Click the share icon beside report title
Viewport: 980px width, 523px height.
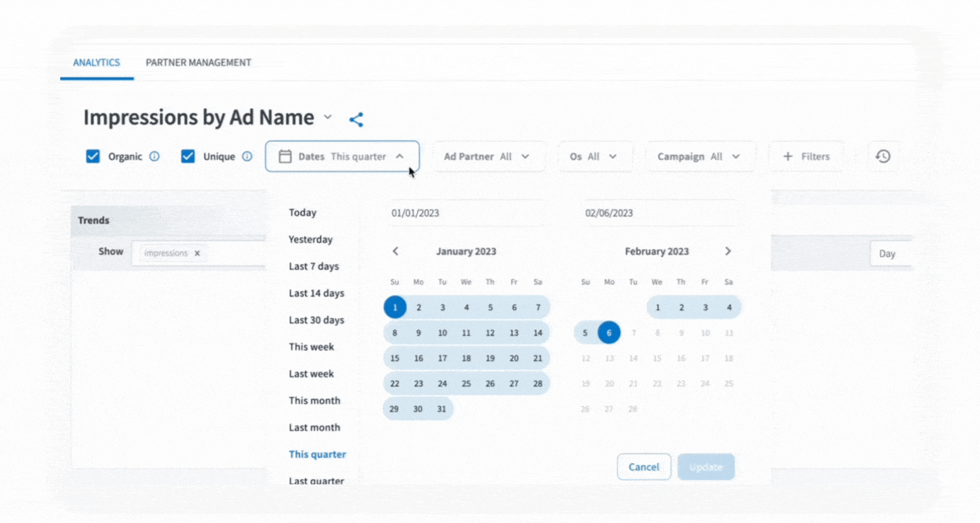coord(356,120)
